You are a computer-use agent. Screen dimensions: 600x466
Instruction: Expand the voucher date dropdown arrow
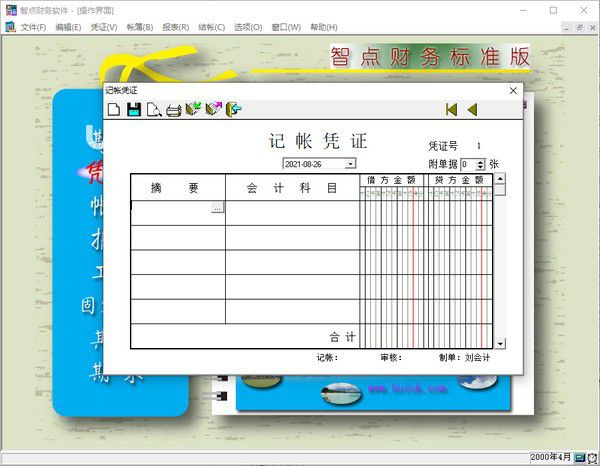[350, 164]
